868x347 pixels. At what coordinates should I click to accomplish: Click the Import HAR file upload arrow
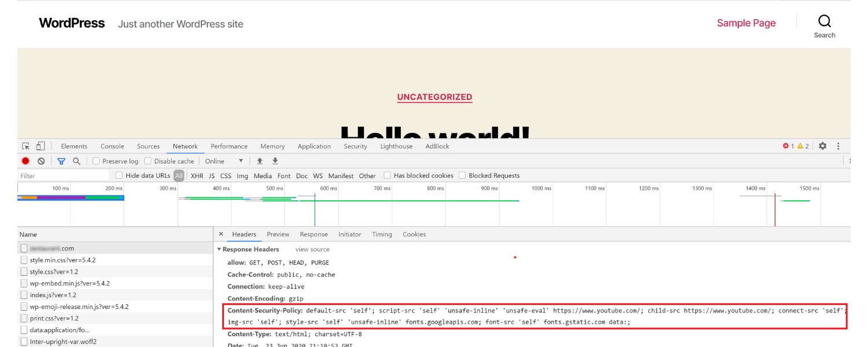pos(260,161)
